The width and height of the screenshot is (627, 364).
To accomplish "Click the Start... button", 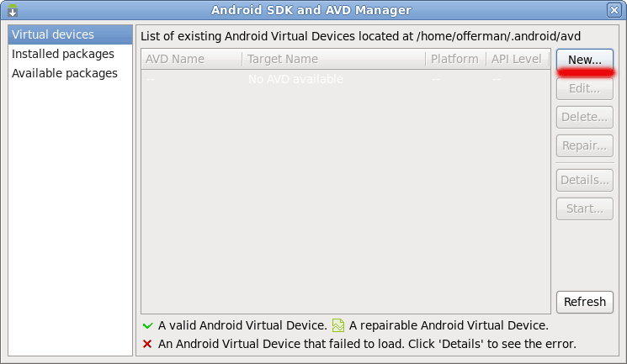I will 585,209.
